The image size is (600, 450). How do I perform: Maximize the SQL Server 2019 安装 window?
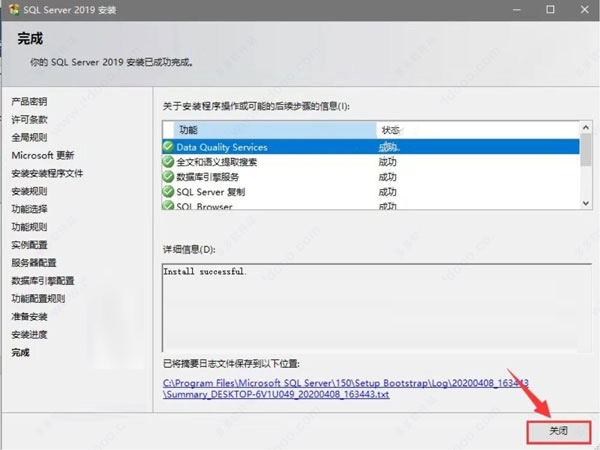point(550,9)
